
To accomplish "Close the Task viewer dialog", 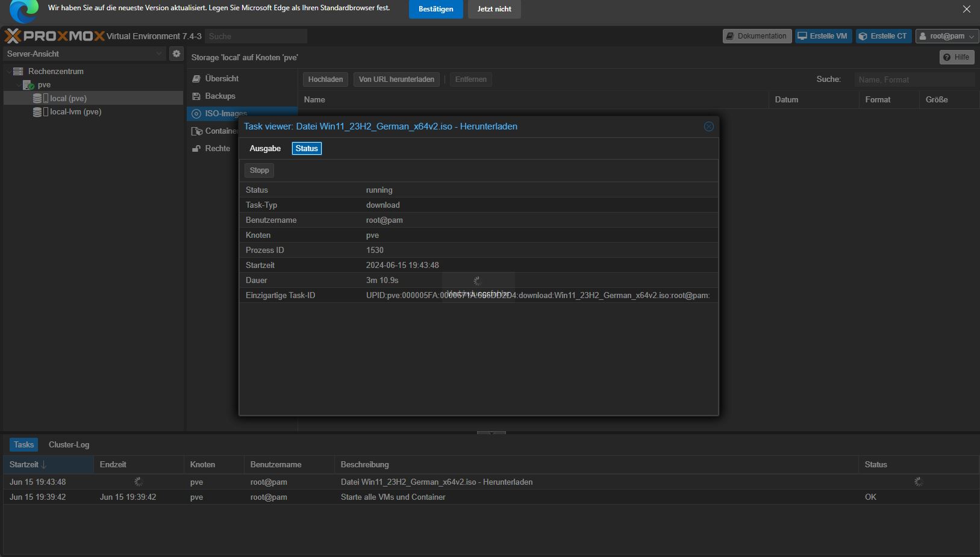I will point(709,126).
